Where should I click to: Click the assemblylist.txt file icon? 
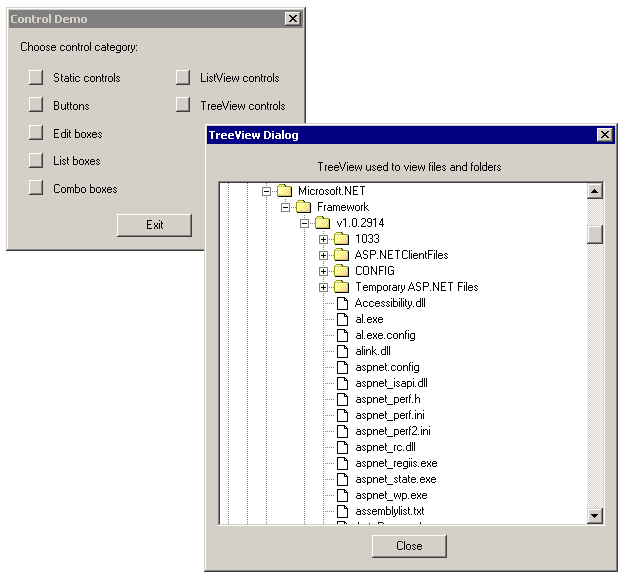click(342, 511)
